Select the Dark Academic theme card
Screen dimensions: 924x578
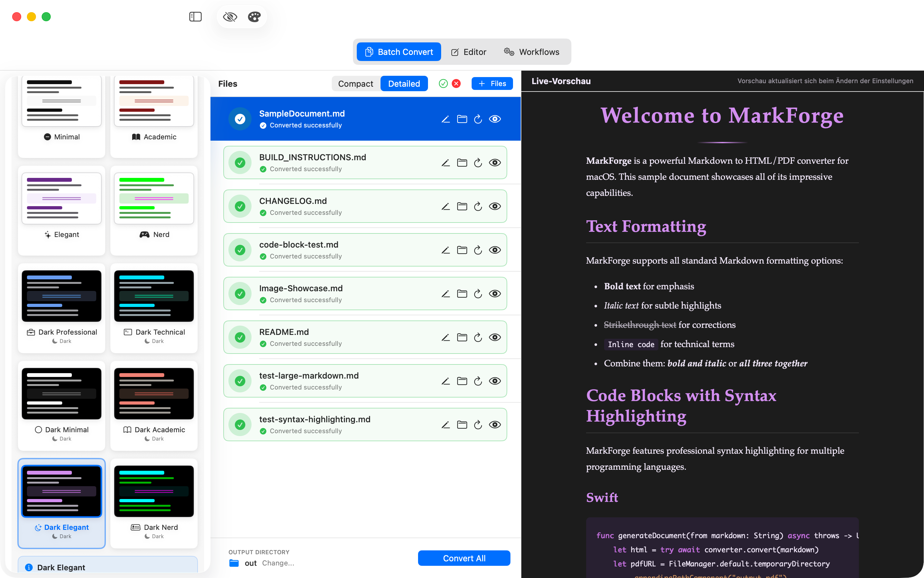click(x=154, y=406)
